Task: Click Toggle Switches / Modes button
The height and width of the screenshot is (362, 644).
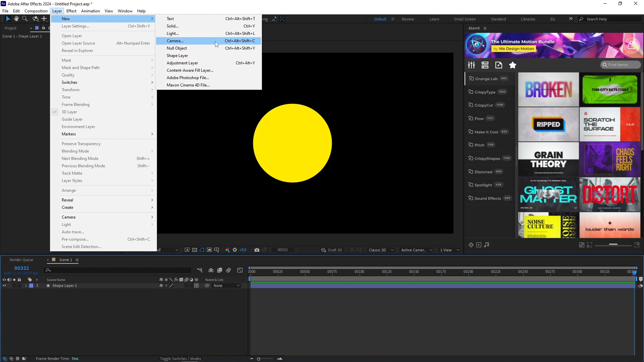Action: tap(180, 359)
